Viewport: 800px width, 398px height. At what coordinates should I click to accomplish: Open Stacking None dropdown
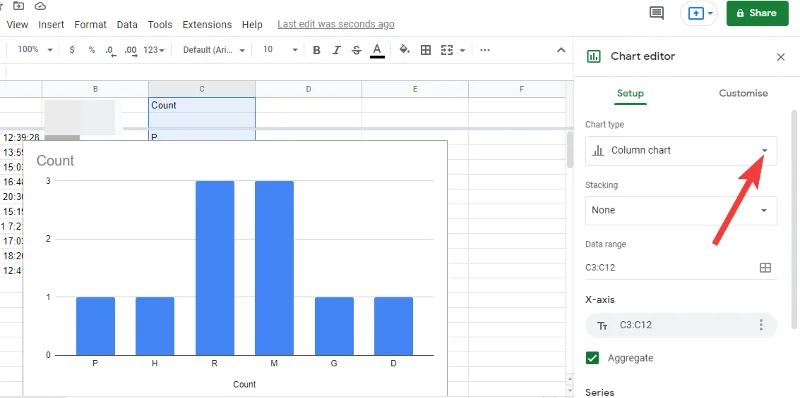pyautogui.click(x=681, y=210)
